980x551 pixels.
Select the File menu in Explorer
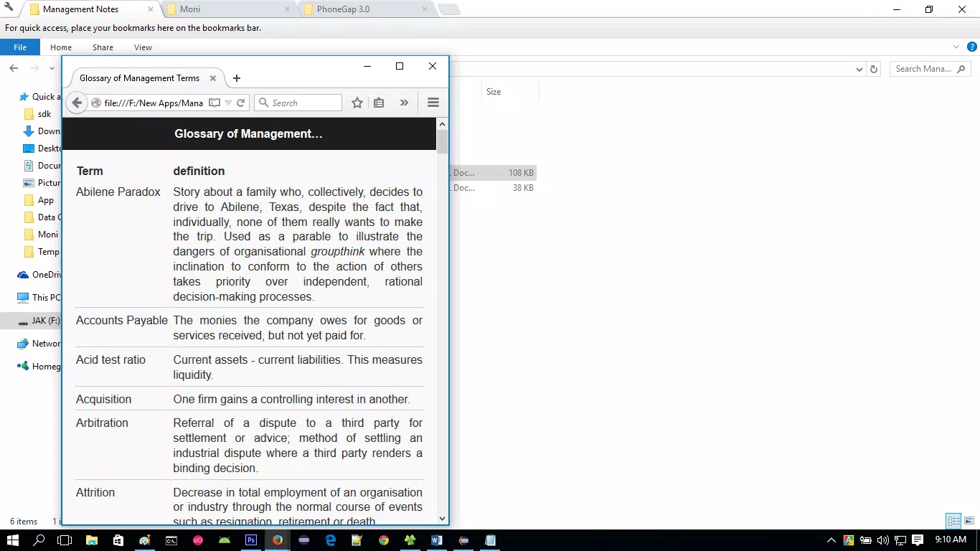pyautogui.click(x=20, y=47)
